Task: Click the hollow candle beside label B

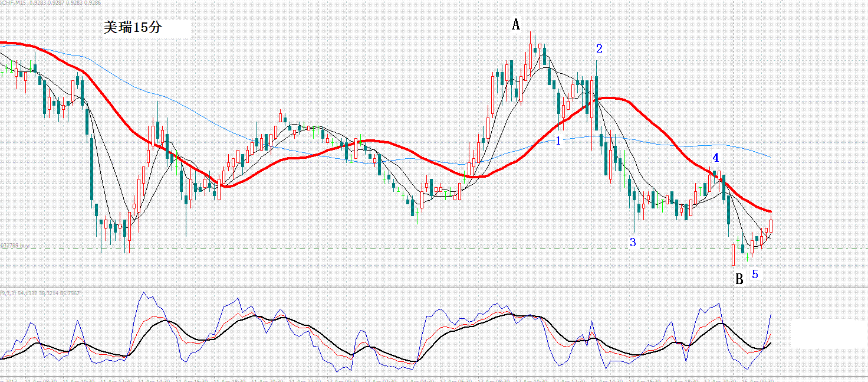Action: [x=734, y=254]
